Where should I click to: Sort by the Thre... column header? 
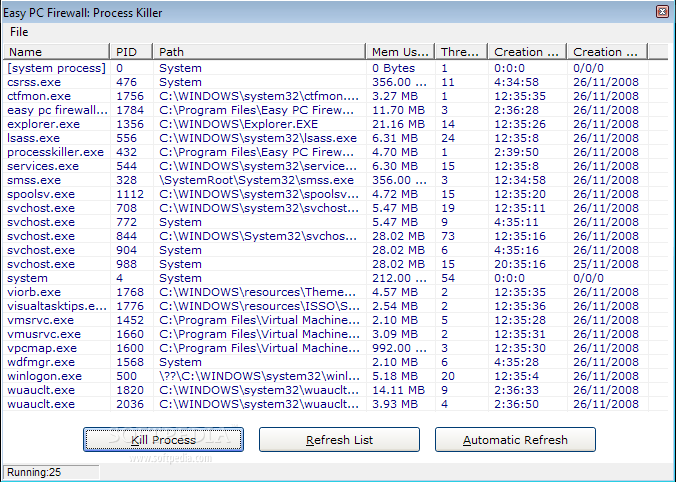pos(461,52)
